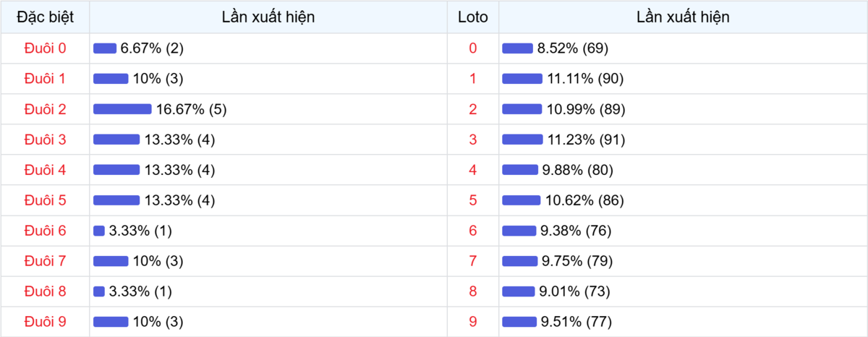Click the 9.38% (76) bar
The width and height of the screenshot is (868, 337).
coord(519,231)
